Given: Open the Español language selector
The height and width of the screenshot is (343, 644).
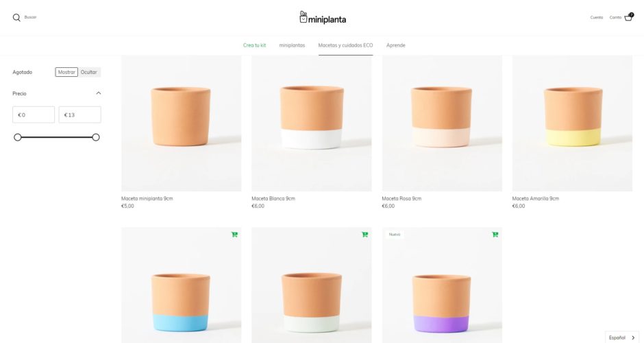Looking at the screenshot, I should click(x=622, y=338).
